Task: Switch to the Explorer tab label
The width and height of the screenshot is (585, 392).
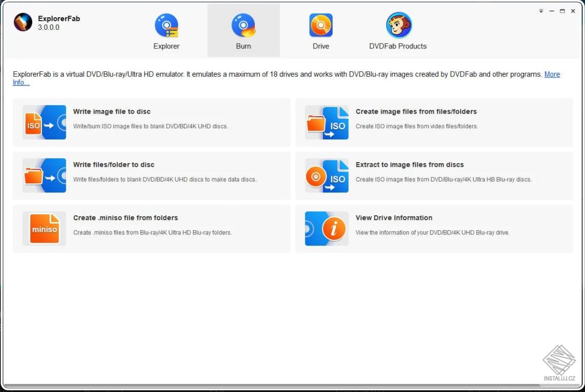Action: click(166, 46)
